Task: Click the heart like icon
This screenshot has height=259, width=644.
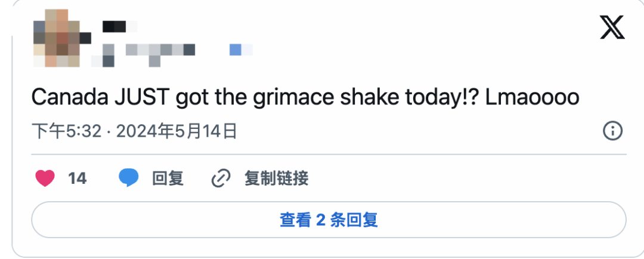Action: (45, 178)
